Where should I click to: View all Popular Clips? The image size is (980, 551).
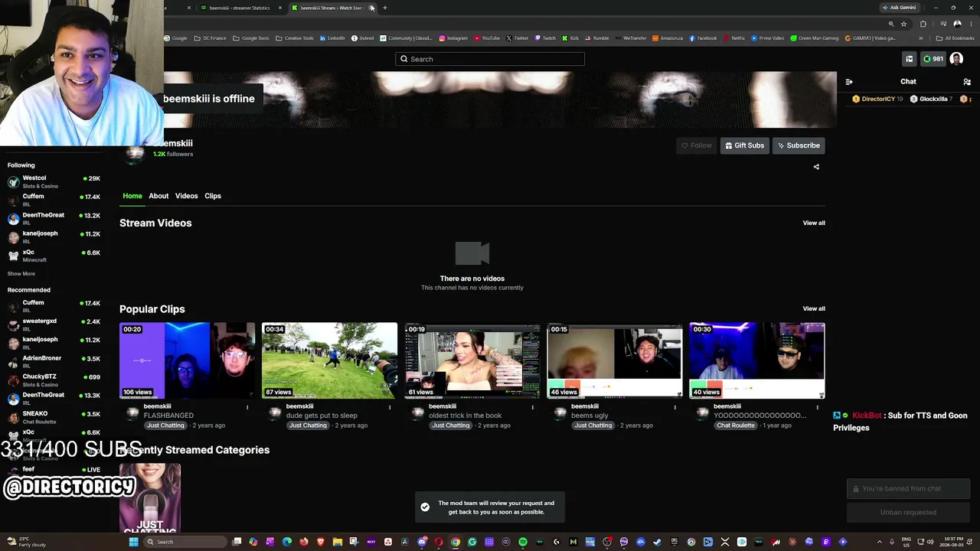(x=814, y=308)
